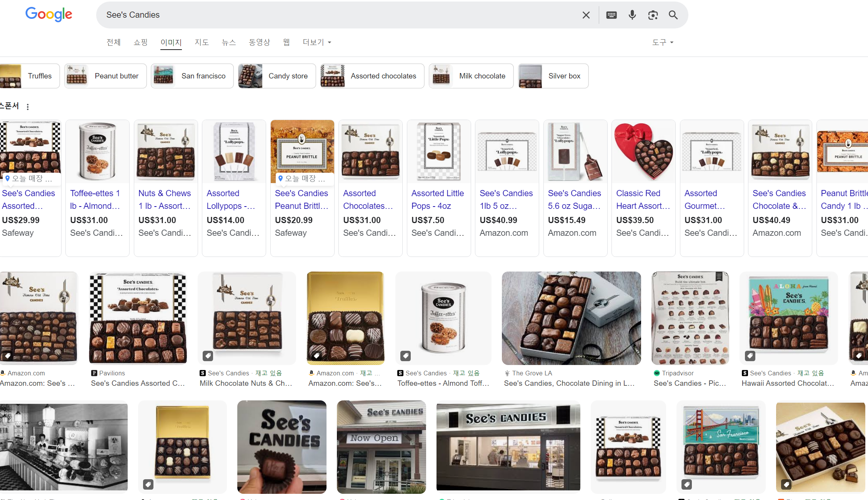Switch to the 전체 tab
868x500 pixels.
(x=113, y=42)
